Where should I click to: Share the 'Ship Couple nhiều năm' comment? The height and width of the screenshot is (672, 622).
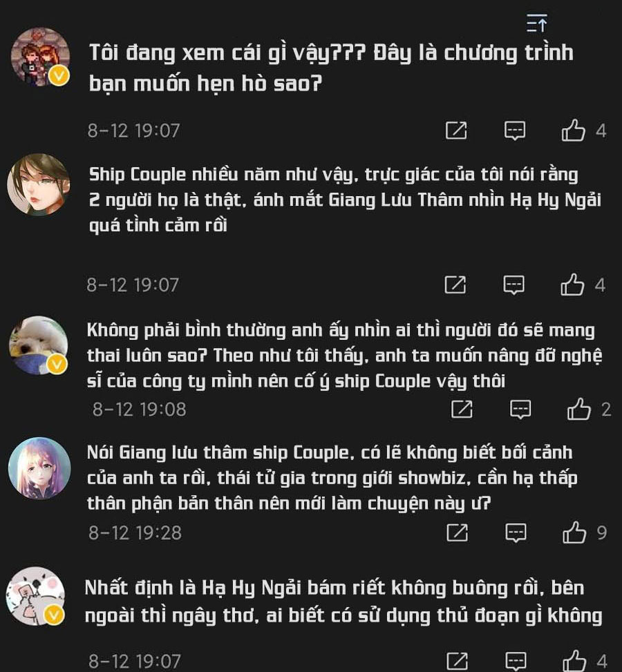[x=455, y=285]
